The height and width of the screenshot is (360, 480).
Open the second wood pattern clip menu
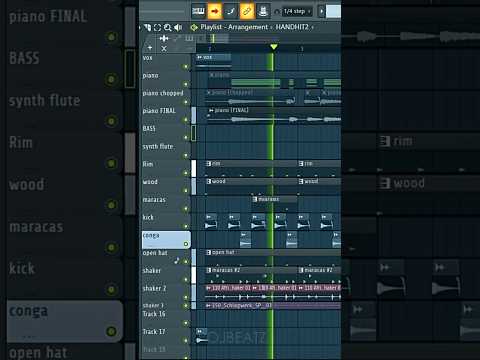point(301,181)
